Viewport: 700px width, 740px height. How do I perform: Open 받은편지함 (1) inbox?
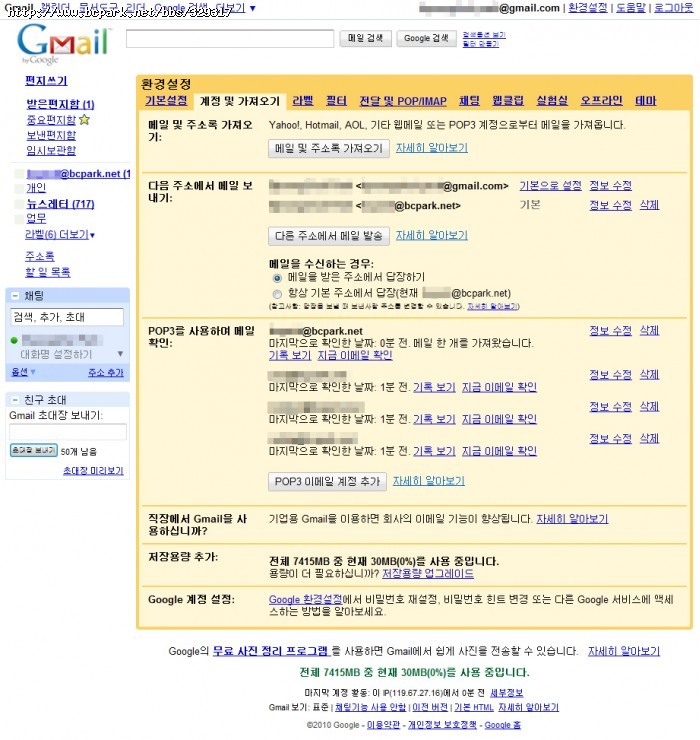click(60, 104)
